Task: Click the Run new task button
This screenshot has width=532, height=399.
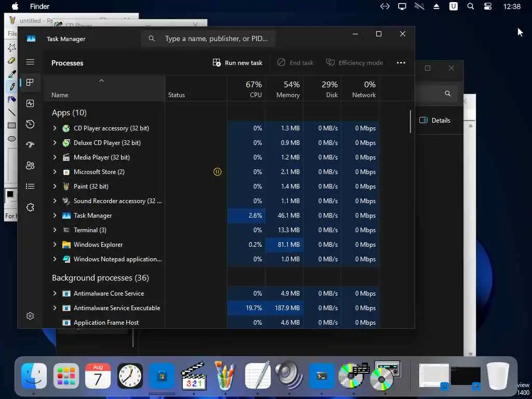Action: tap(237, 63)
